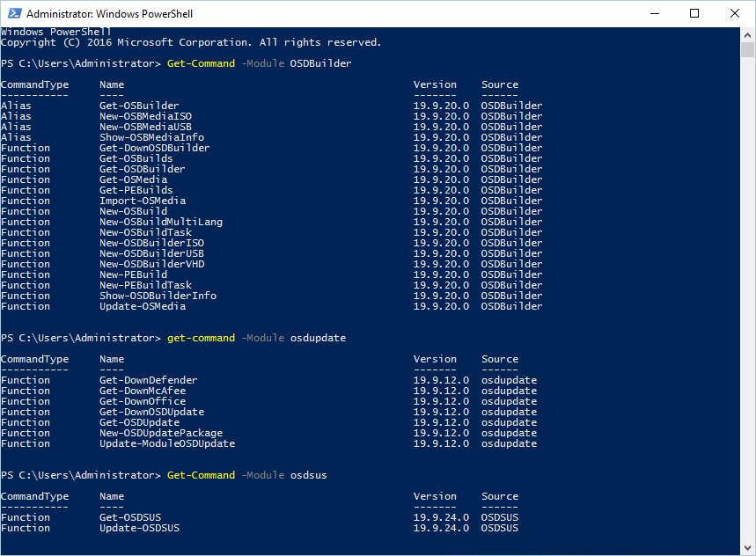Click New-OSDBuilderUSB function name
The width and height of the screenshot is (756, 556).
click(x=151, y=254)
